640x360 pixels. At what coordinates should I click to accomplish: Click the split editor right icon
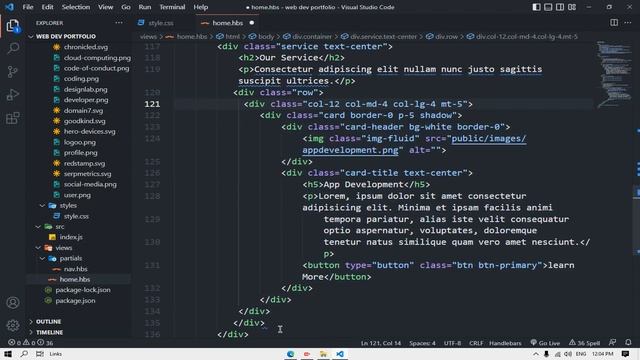tap(614, 23)
